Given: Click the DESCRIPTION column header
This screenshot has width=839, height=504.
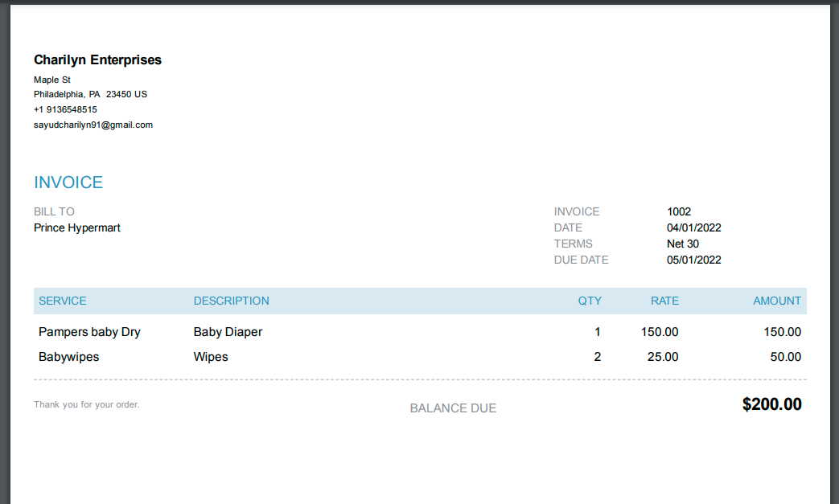Looking at the screenshot, I should [x=231, y=301].
